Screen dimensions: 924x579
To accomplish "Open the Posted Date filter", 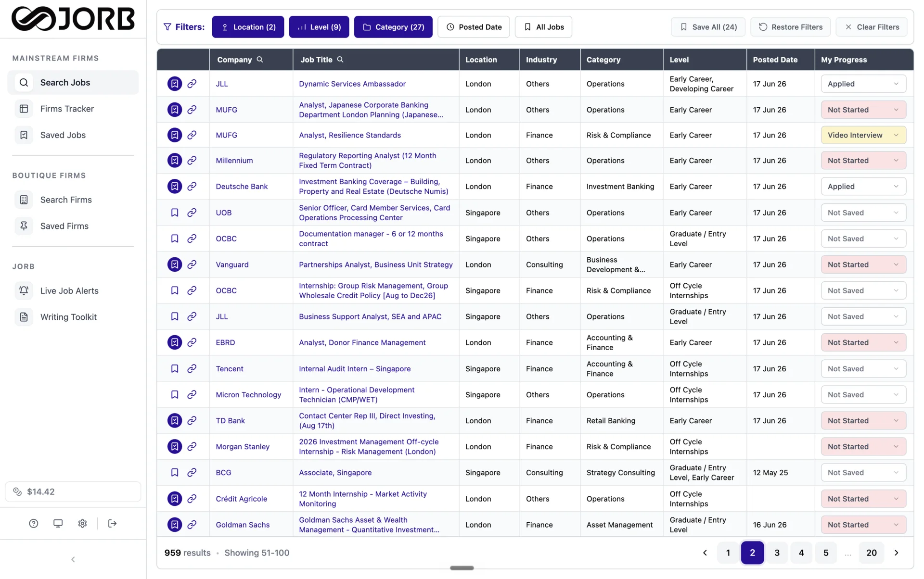I will click(474, 27).
